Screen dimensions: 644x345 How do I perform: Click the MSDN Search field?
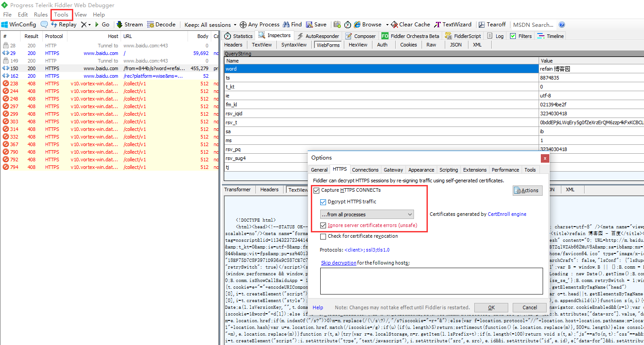(534, 25)
